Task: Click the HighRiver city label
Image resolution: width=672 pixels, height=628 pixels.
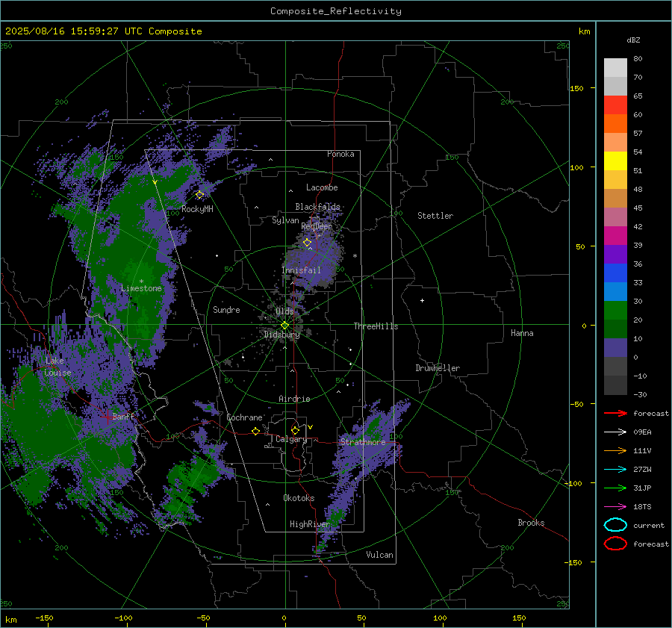Action: 309,524
